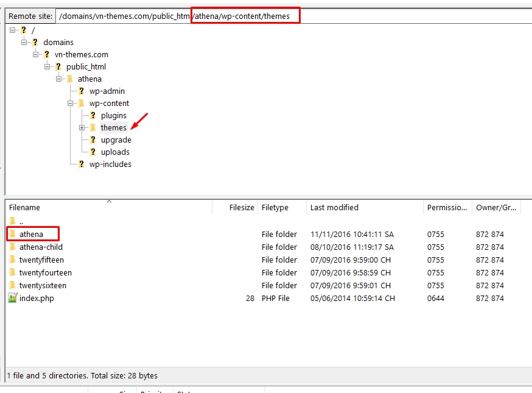The image size is (532, 393).
Task: Click the PHP file icon beside index.php
Action: click(x=13, y=298)
